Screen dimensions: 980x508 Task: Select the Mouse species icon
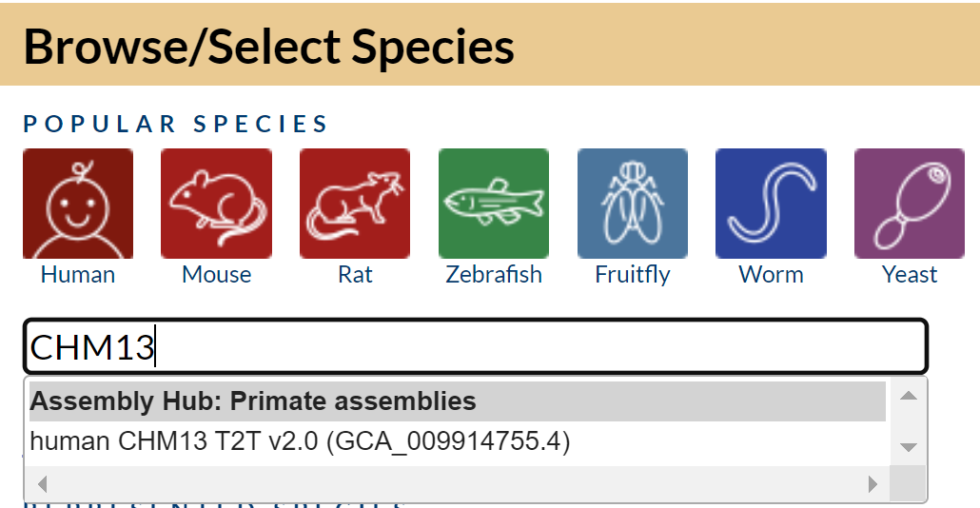216,204
